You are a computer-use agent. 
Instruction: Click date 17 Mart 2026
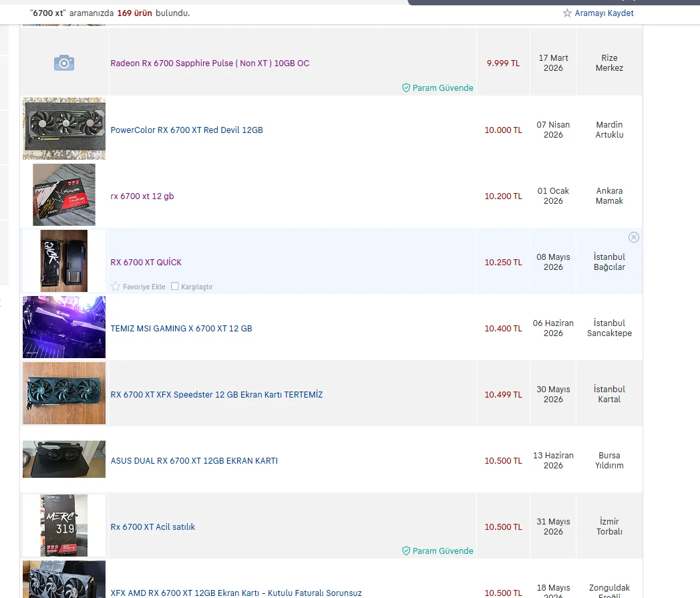pos(553,63)
